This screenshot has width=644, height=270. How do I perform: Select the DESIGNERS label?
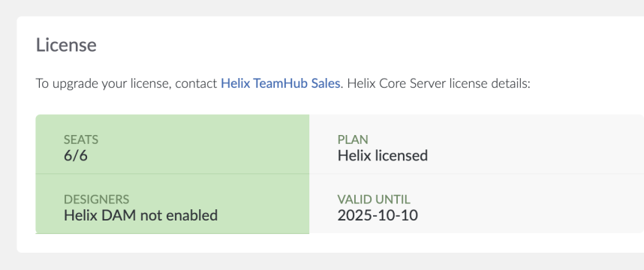tap(97, 199)
